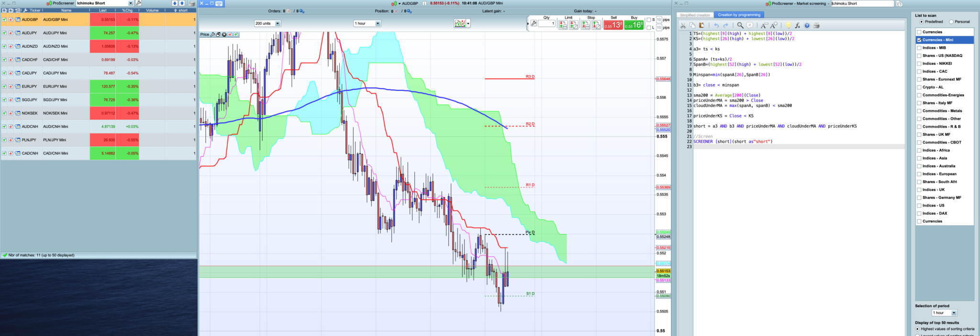Image resolution: width=980 pixels, height=336 pixels.
Task: Open ProScreener settings wrench icon
Action: coord(138,3)
